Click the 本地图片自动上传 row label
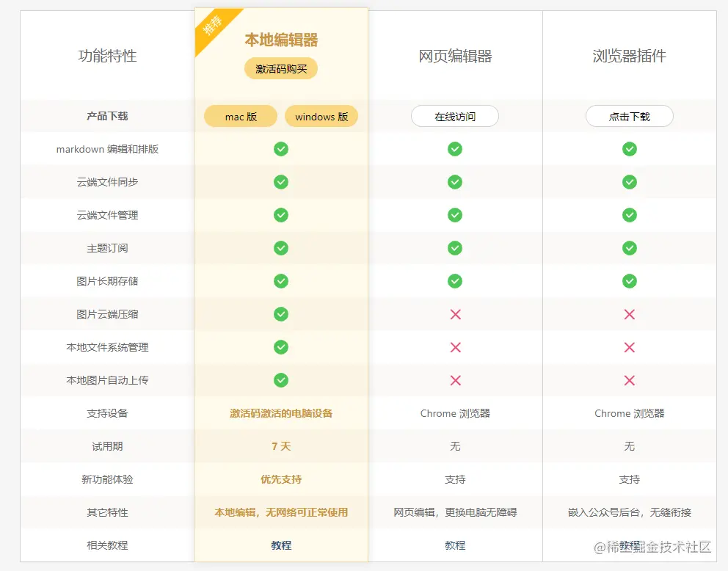This screenshot has width=728, height=571. pos(107,380)
